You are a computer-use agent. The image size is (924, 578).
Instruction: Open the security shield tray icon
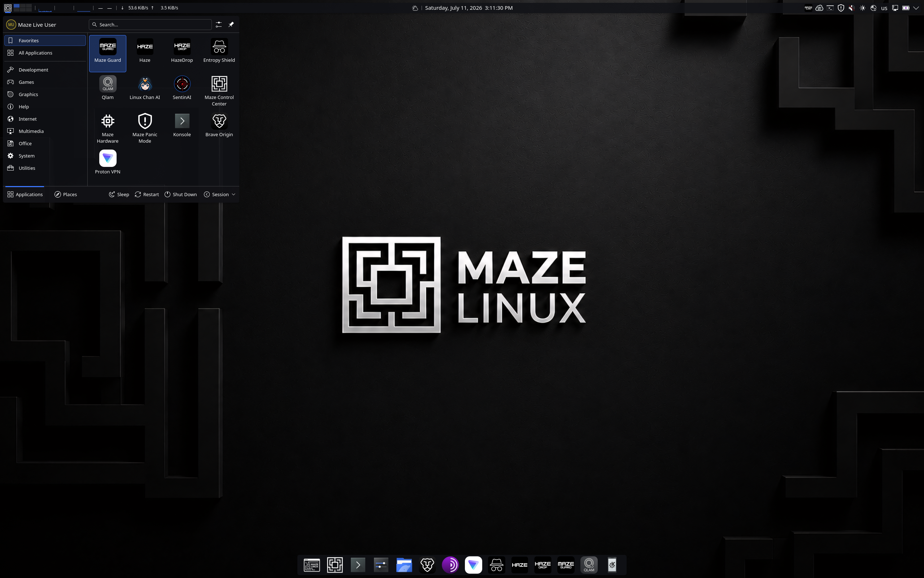click(x=841, y=8)
